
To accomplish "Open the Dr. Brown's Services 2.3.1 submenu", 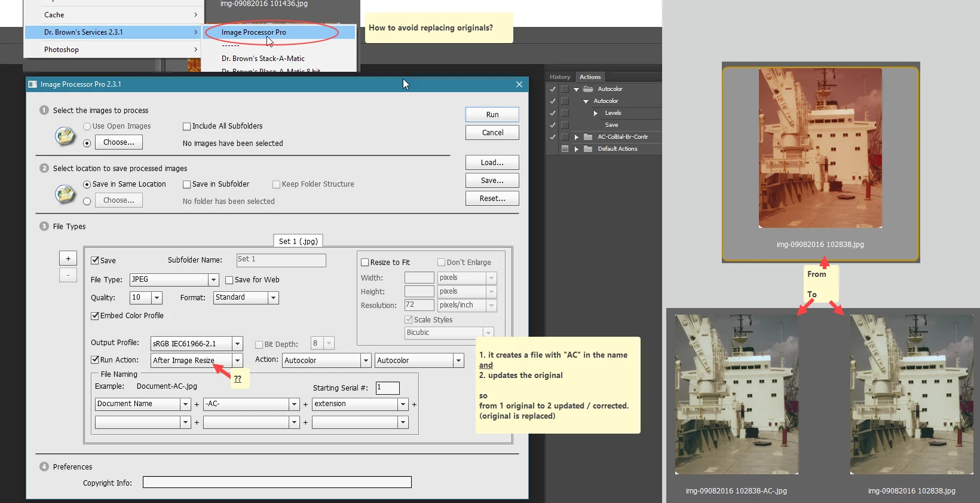I will pos(112,32).
